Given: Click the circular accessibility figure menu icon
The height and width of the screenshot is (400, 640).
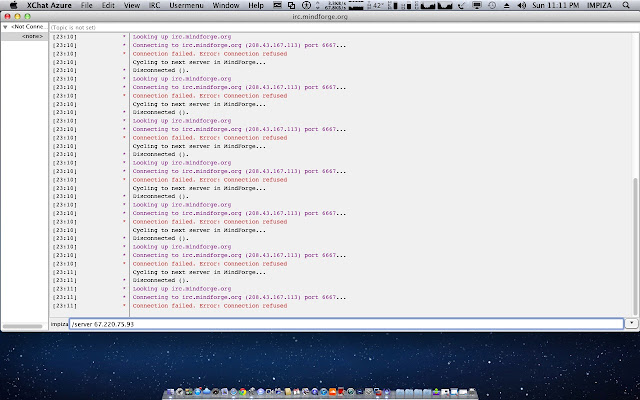Looking at the screenshot, I should click(306, 5).
